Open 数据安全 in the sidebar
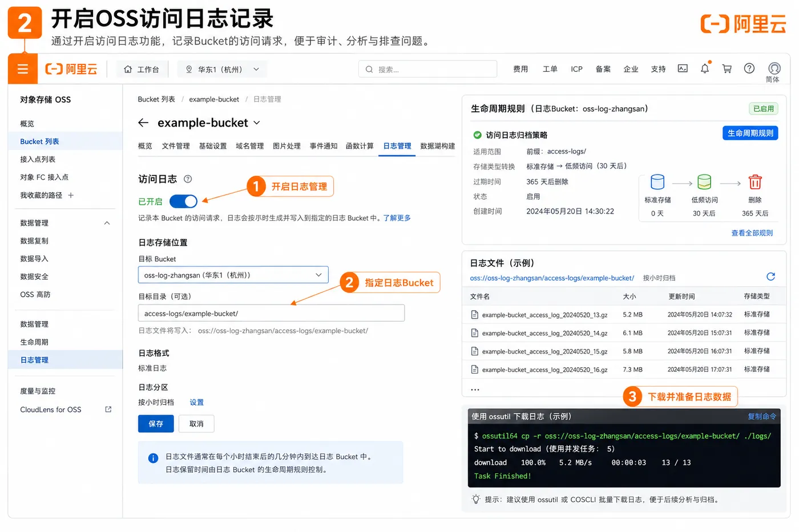Screen dimensions: 799x532 [x=34, y=277]
